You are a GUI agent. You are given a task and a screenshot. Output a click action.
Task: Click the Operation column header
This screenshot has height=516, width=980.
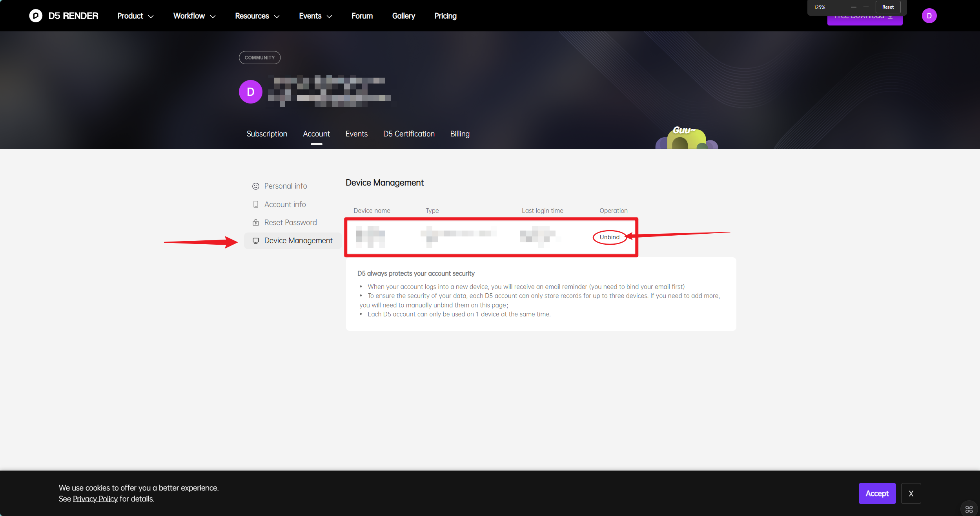tap(613, 211)
